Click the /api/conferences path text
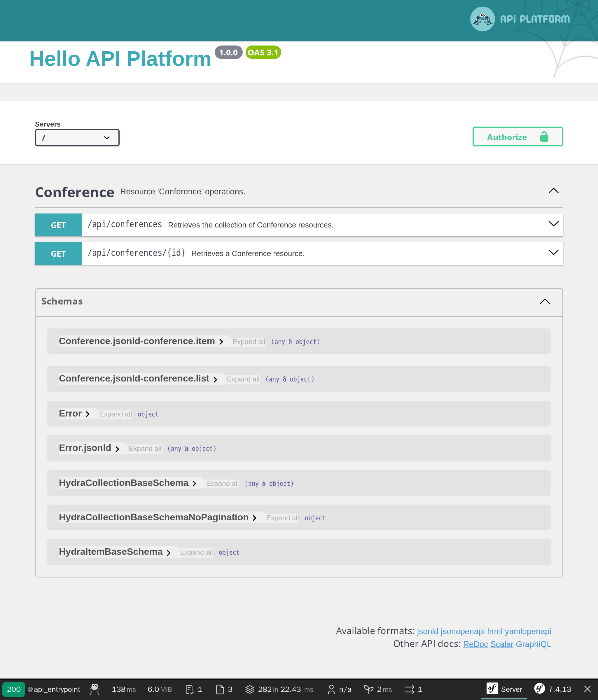This screenshot has width=598, height=700. click(125, 224)
